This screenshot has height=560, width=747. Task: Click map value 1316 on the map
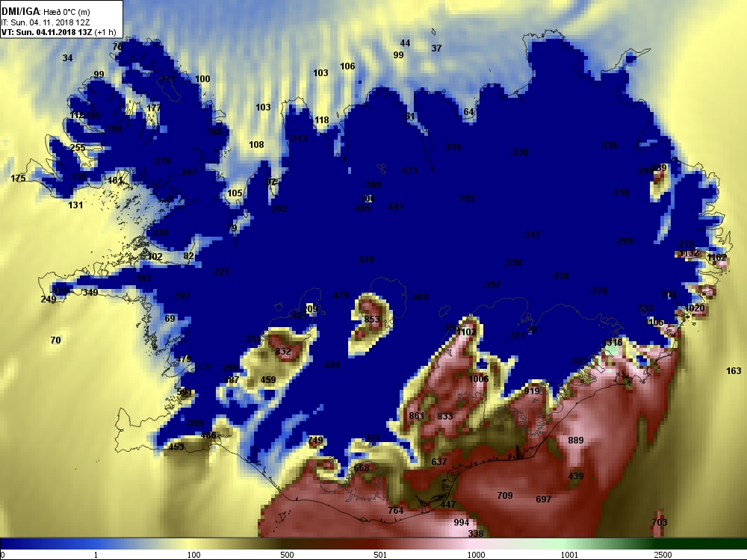pyautogui.click(x=613, y=343)
